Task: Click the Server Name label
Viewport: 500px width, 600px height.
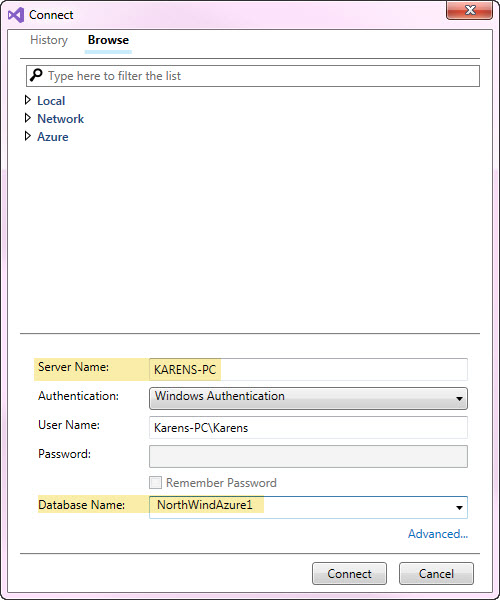Action: (73, 367)
